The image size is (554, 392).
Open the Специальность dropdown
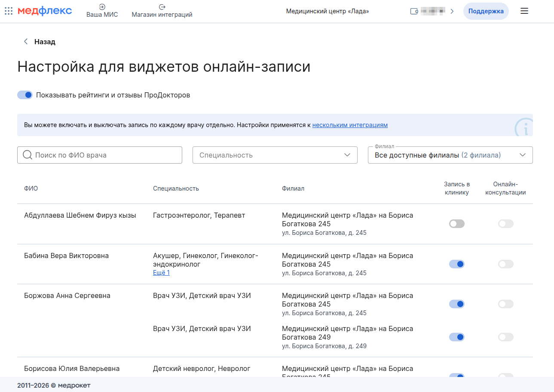coord(275,155)
